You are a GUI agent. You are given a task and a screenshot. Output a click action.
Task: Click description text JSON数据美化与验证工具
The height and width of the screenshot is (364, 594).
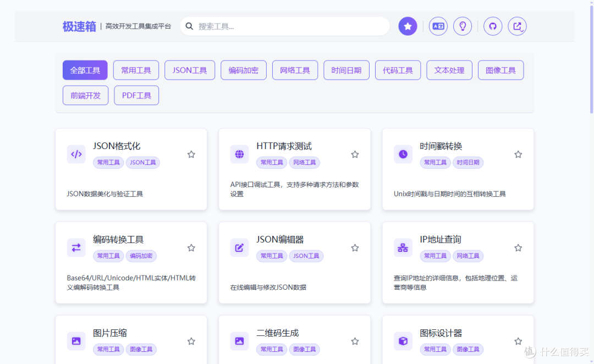click(105, 194)
